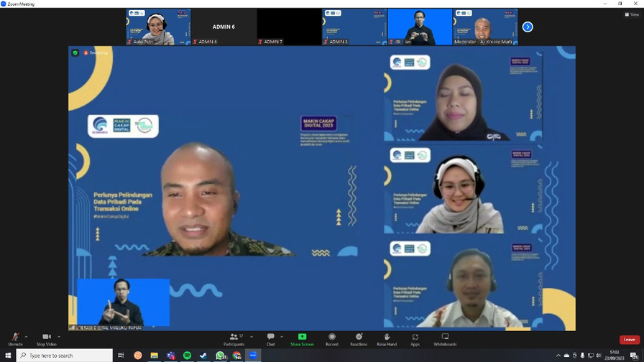Select the ADMIN 6 participant thumbnail
Image resolution: width=644 pixels, height=362 pixels.
pos(224,27)
